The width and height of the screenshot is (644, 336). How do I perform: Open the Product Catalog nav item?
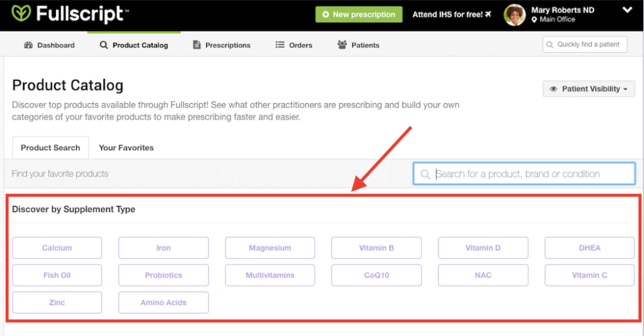134,45
